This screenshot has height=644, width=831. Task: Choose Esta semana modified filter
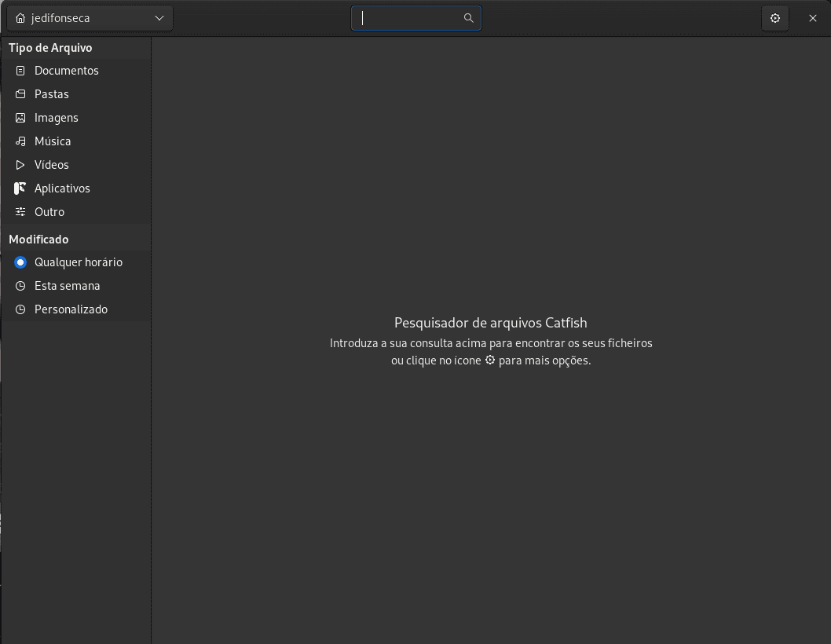(x=67, y=286)
